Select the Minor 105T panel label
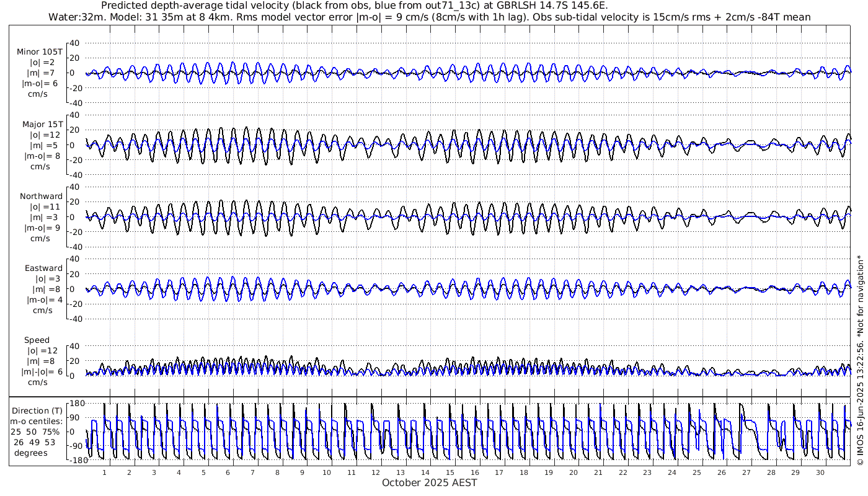This screenshot has height=496, width=868. [x=40, y=52]
